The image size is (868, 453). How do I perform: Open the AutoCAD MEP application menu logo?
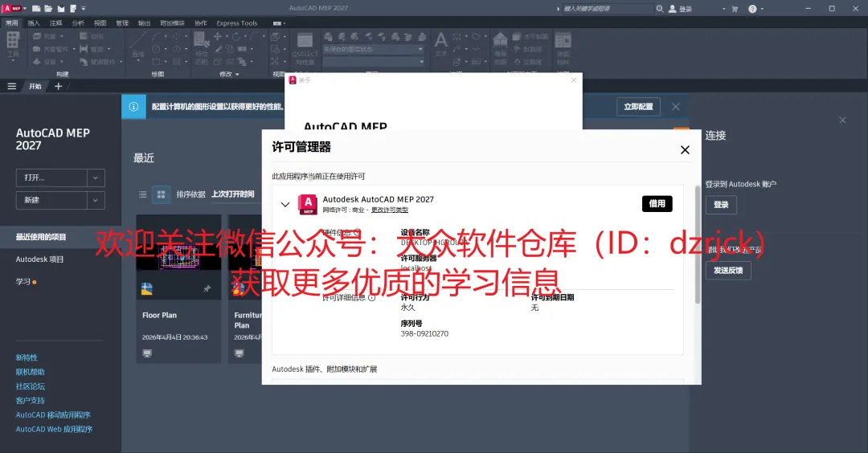[12, 8]
